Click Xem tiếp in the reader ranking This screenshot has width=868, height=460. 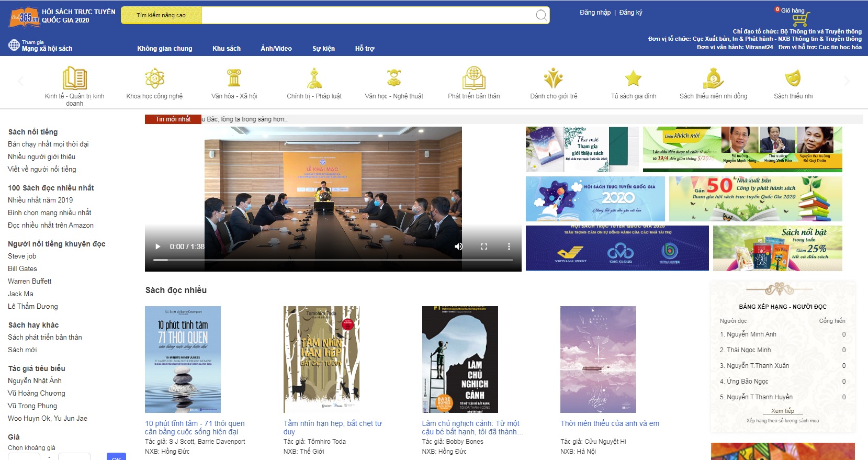pyautogui.click(x=782, y=411)
